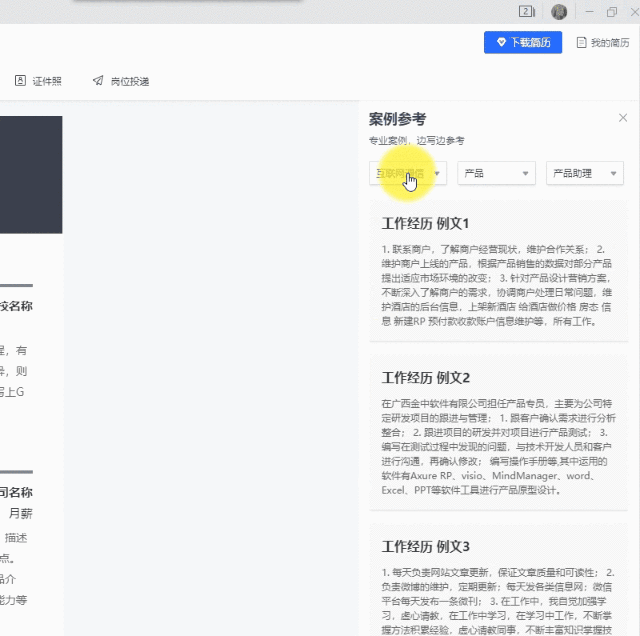Click the 案例参考 panel heading

397,119
